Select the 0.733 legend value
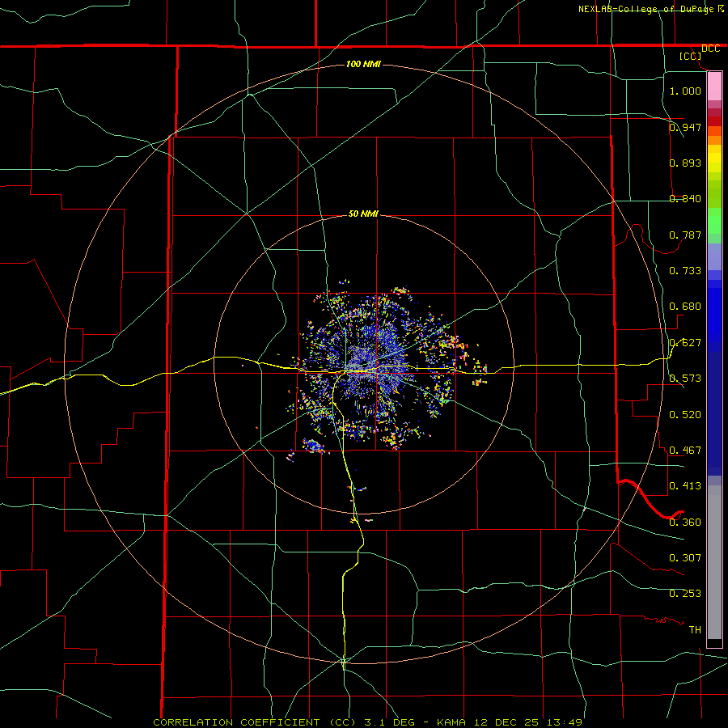 click(x=685, y=270)
